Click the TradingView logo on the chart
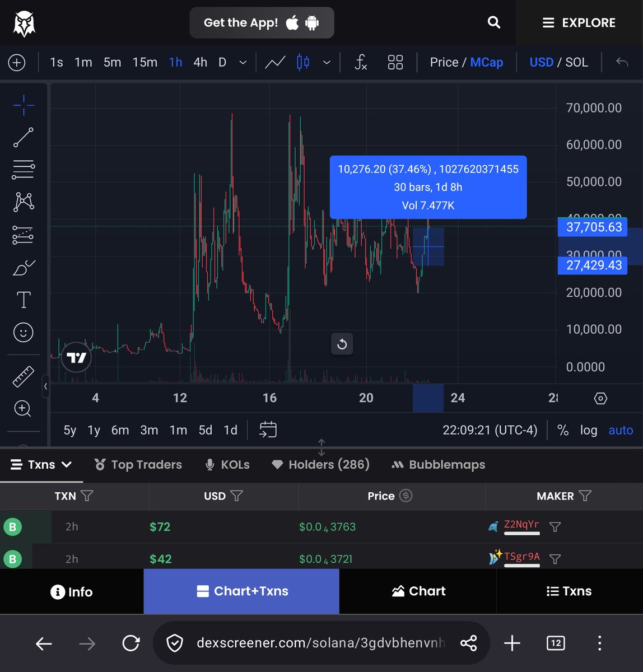 pos(76,357)
